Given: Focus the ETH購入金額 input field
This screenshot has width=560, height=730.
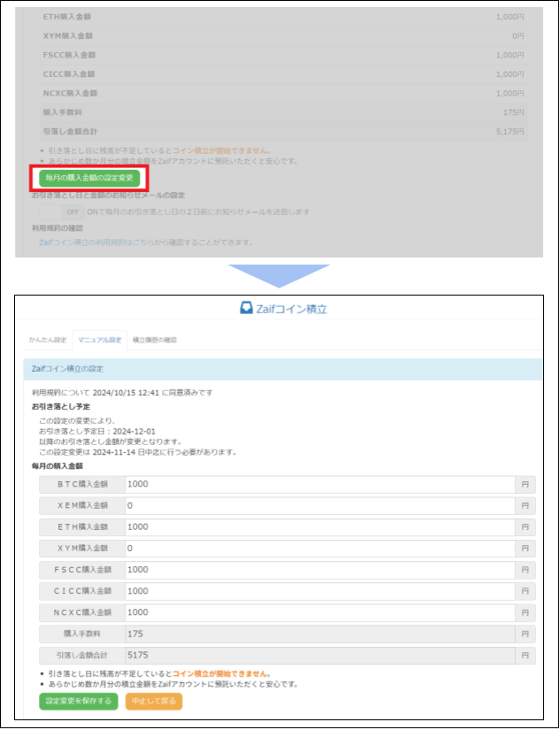Looking at the screenshot, I should tap(319, 527).
